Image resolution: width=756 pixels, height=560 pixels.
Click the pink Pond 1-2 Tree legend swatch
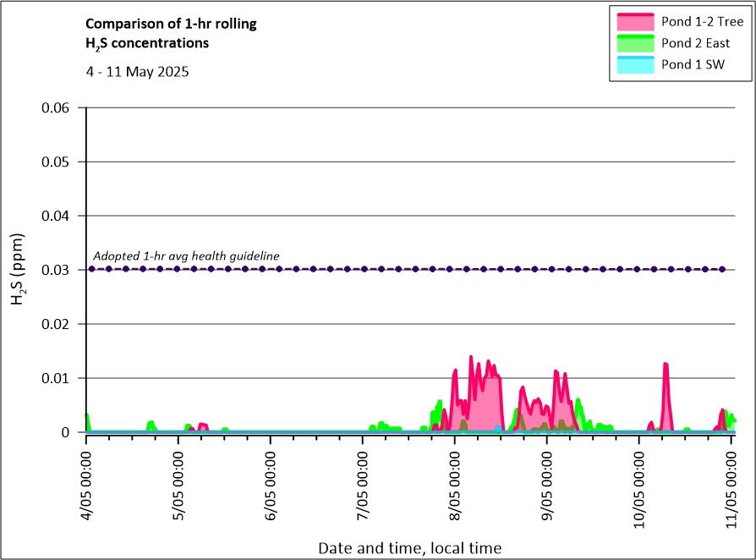637,22
